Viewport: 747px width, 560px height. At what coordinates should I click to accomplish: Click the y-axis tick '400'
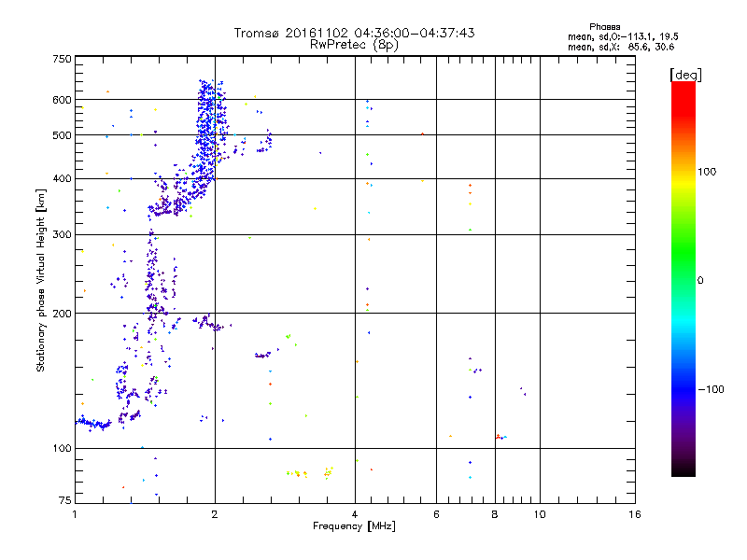[x=62, y=179]
